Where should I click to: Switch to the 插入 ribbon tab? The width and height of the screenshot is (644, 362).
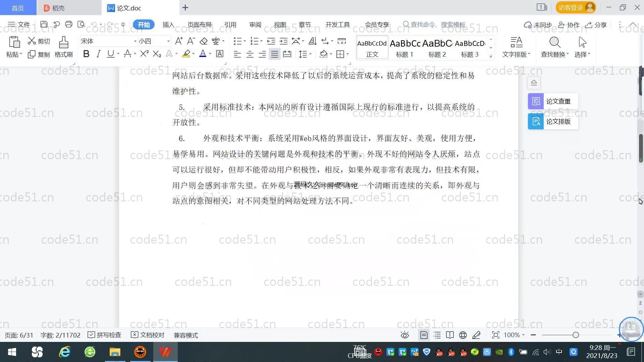[x=168, y=25]
